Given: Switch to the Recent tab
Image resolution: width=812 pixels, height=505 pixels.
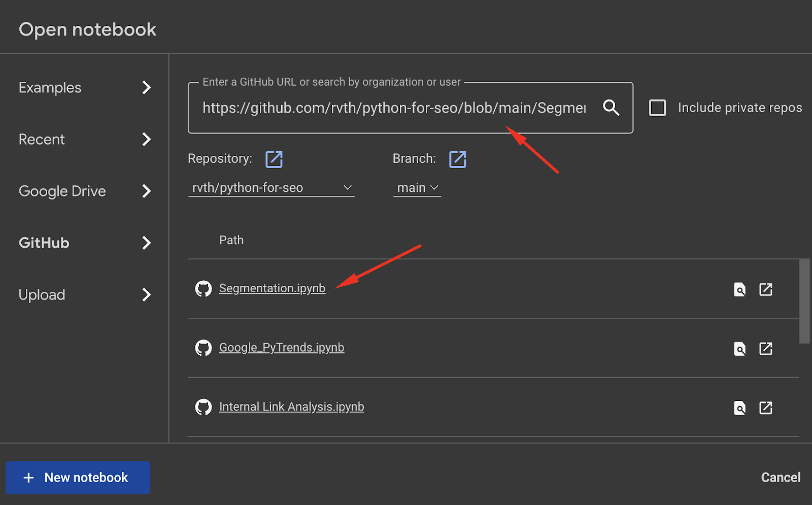Looking at the screenshot, I should click(42, 140).
